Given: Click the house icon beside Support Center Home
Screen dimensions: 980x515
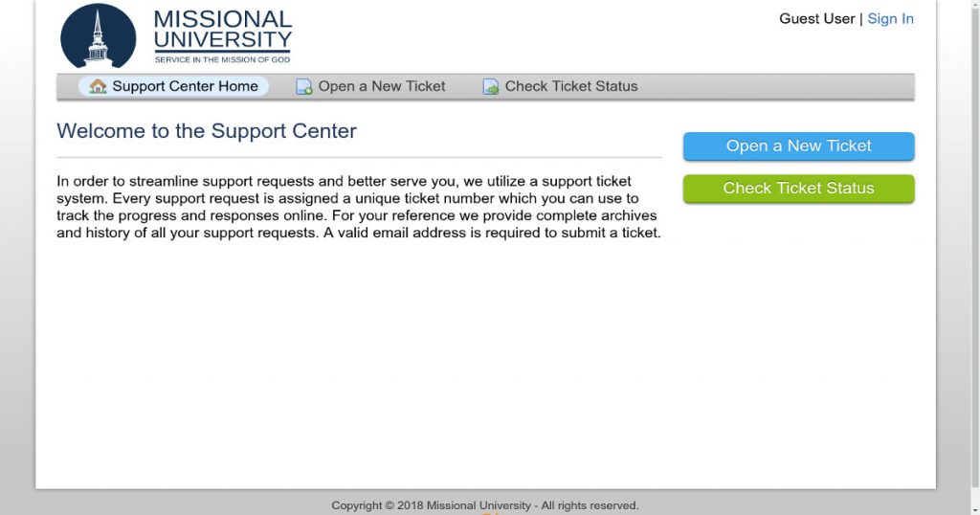Looking at the screenshot, I should pyautogui.click(x=99, y=86).
